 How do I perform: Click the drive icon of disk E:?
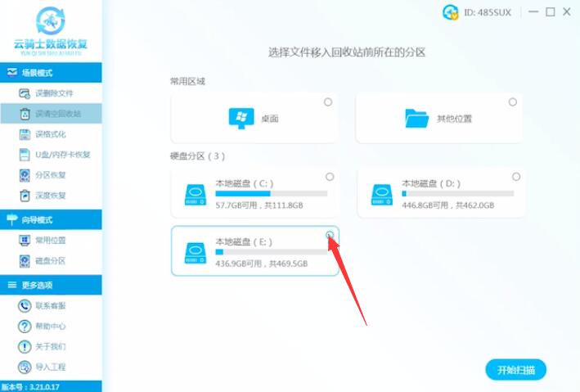(x=196, y=253)
